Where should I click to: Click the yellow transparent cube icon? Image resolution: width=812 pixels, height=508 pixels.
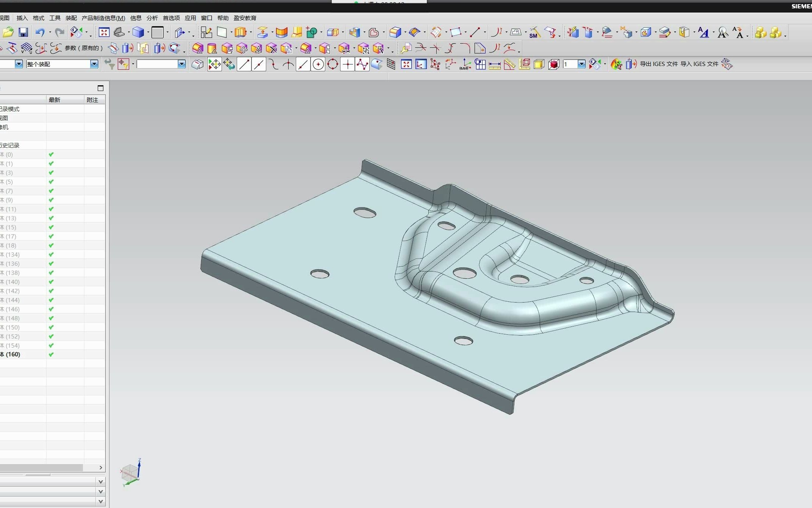(539, 64)
